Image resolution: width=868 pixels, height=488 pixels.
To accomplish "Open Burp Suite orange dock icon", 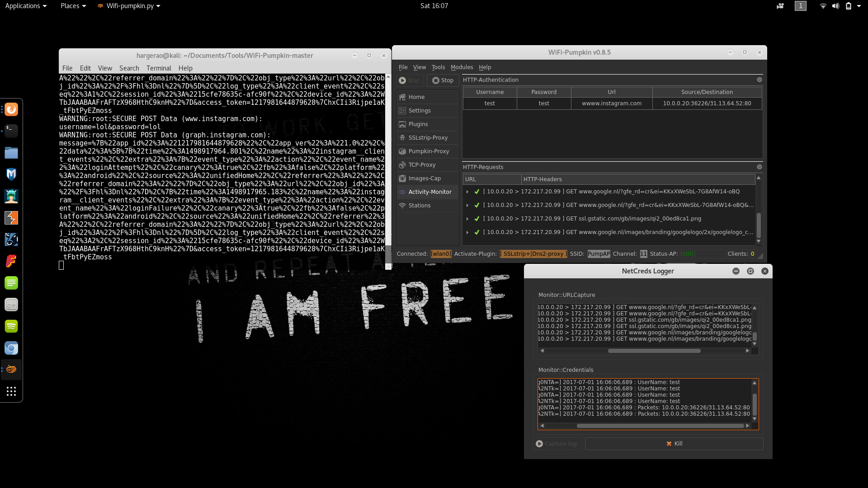I will (11, 218).
